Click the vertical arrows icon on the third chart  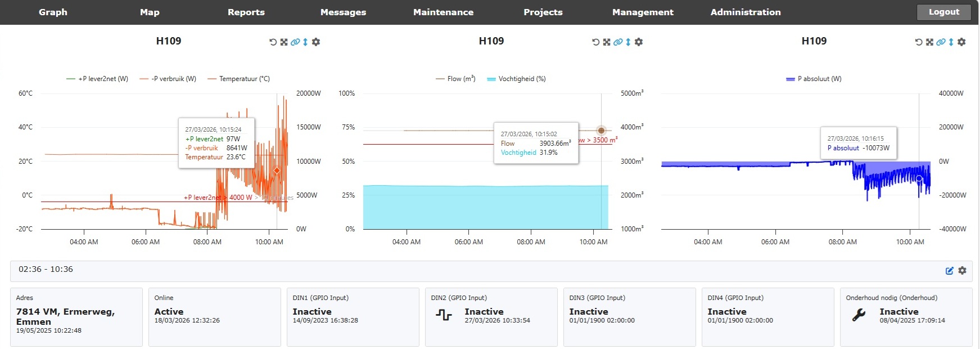click(951, 42)
